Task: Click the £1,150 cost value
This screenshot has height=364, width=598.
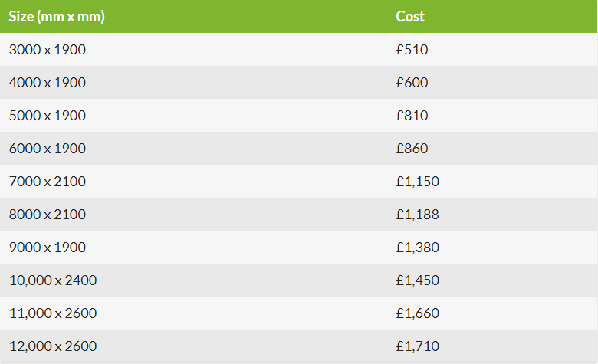Action: (x=418, y=182)
